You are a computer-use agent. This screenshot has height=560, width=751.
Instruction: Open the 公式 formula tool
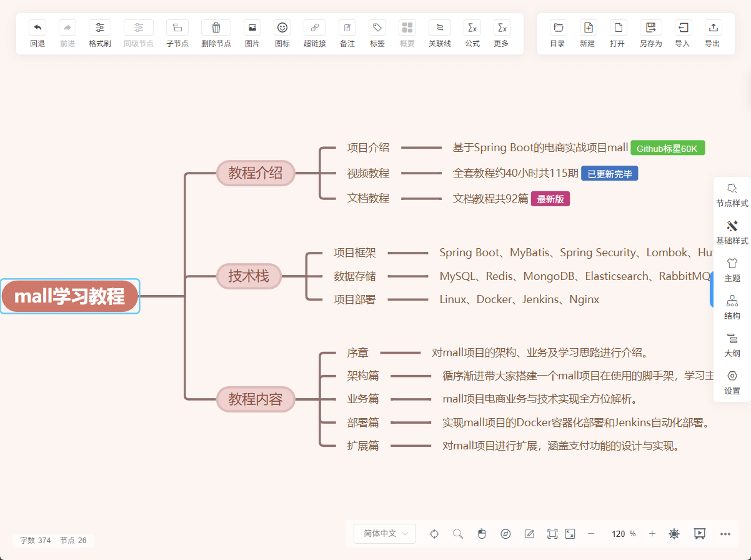point(472,28)
